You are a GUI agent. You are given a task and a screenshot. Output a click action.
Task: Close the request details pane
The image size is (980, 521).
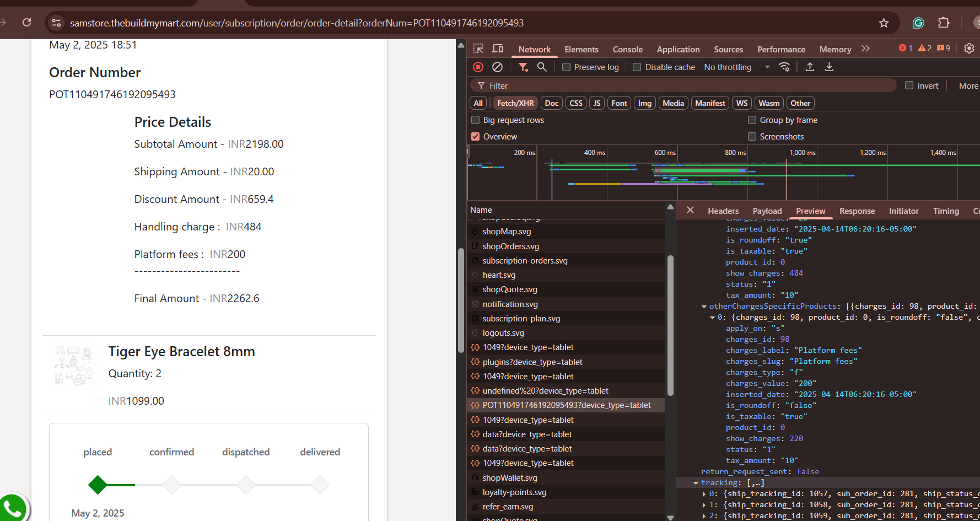[x=690, y=210]
